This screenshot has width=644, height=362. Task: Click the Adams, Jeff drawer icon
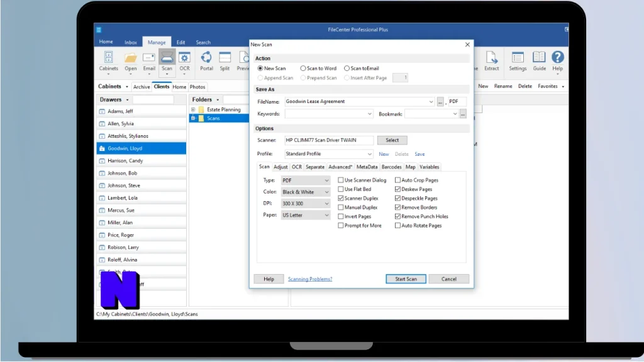tap(102, 111)
